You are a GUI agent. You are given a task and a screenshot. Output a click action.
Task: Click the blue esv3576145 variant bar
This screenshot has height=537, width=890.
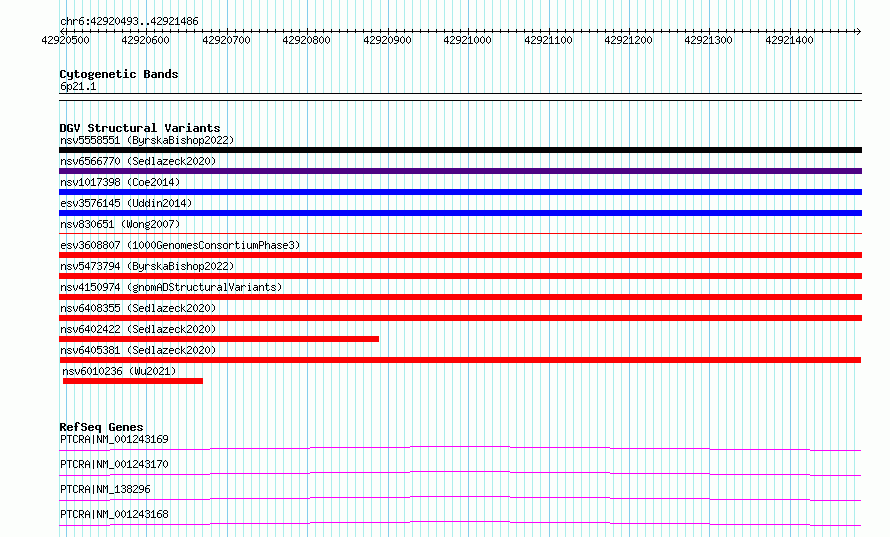click(x=460, y=213)
